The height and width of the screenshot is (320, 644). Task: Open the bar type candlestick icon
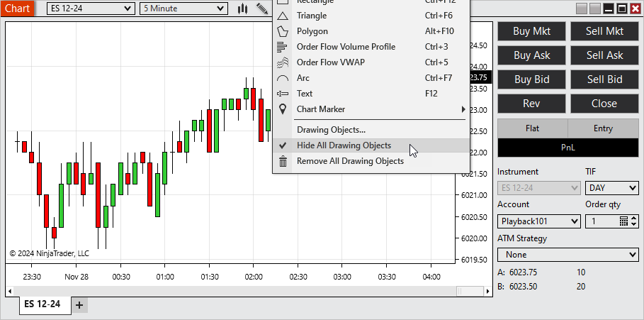tap(243, 9)
